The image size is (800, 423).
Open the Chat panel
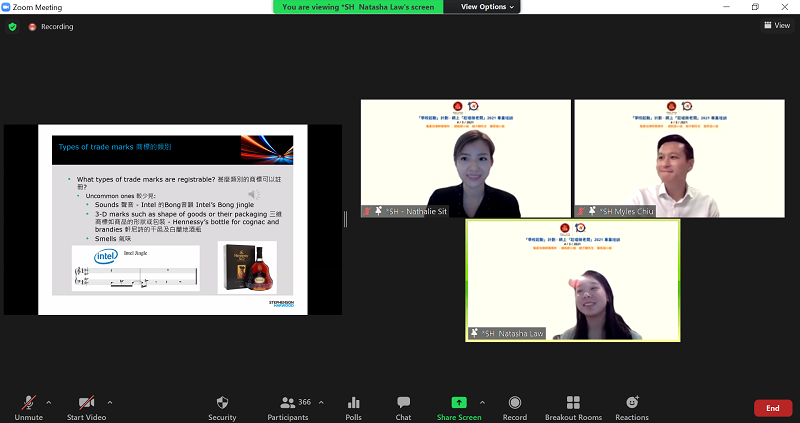tap(403, 403)
